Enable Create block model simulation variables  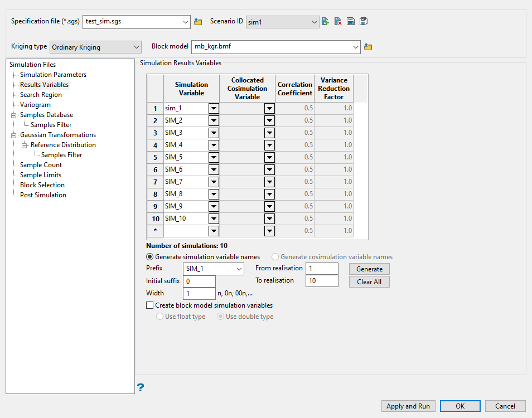[149, 305]
